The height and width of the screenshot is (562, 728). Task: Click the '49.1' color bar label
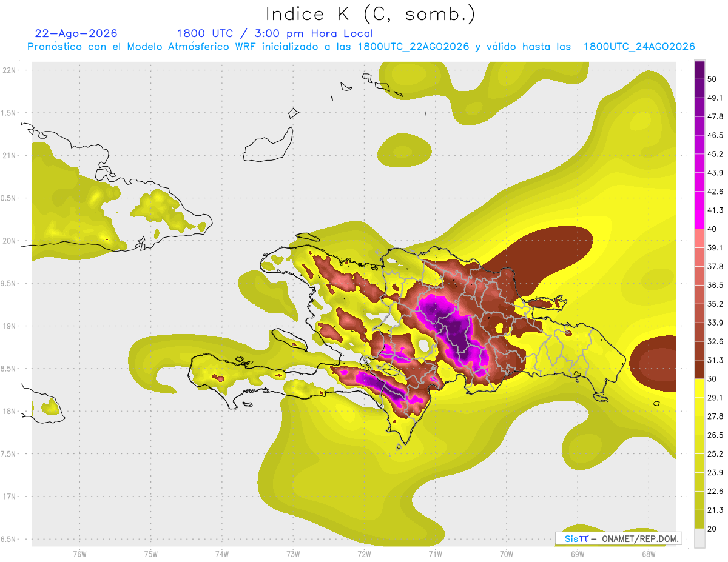coord(715,98)
